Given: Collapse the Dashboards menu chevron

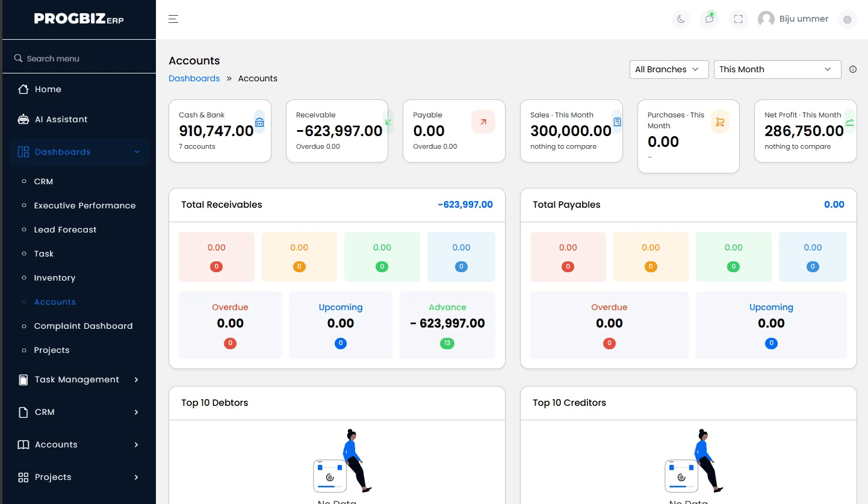Looking at the screenshot, I should [x=137, y=152].
